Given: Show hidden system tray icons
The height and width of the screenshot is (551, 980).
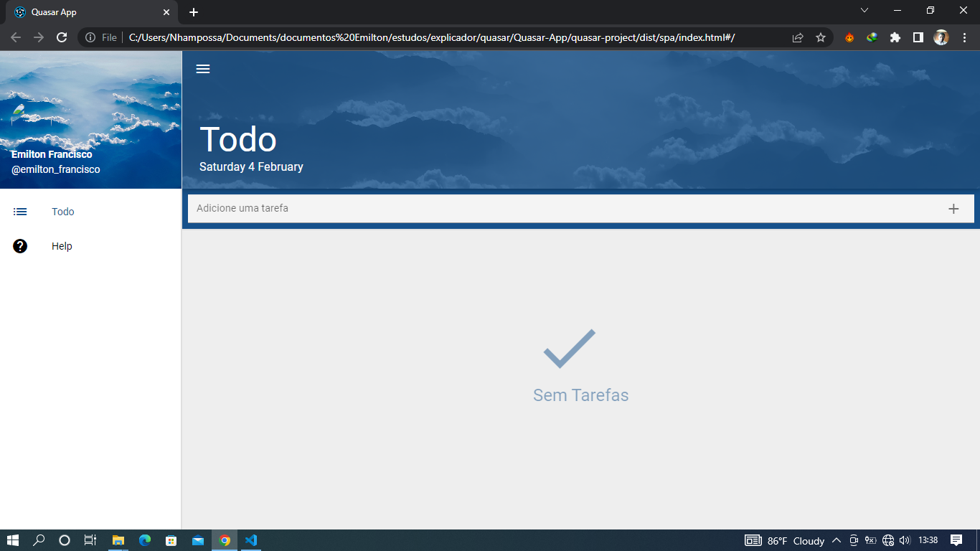Looking at the screenshot, I should tap(836, 540).
